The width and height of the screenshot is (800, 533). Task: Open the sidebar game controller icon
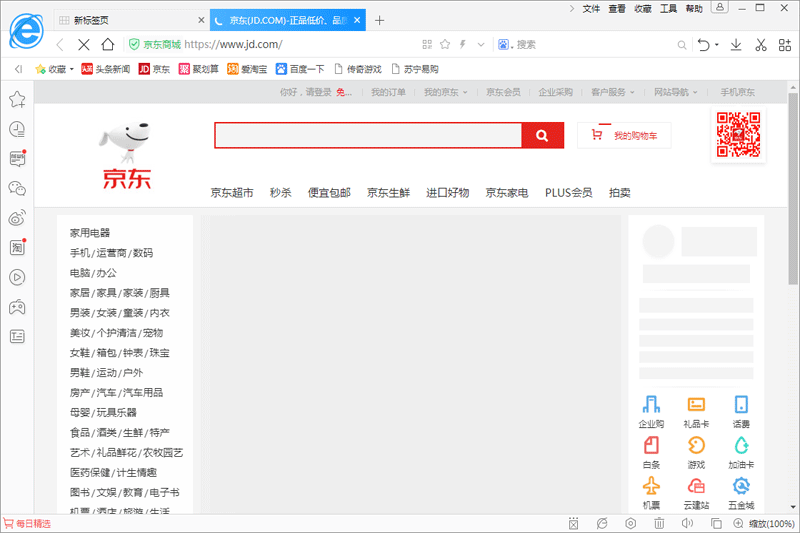[x=17, y=307]
